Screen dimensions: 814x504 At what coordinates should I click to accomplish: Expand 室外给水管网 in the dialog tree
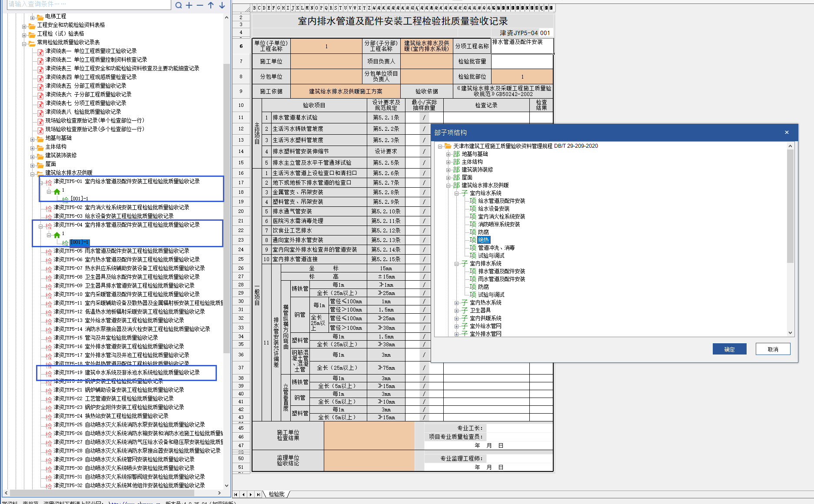(x=456, y=326)
